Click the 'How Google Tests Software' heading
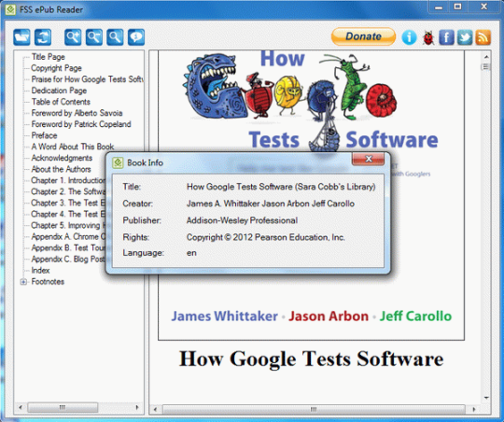This screenshot has height=422, width=504. 311,359
